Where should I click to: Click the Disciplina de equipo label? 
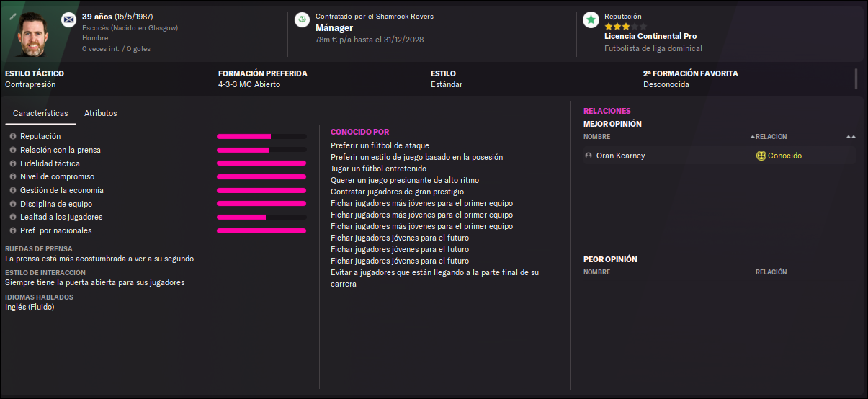[56, 204]
